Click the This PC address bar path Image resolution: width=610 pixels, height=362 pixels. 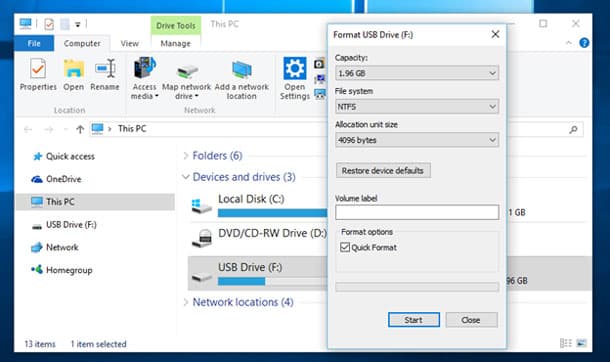132,129
